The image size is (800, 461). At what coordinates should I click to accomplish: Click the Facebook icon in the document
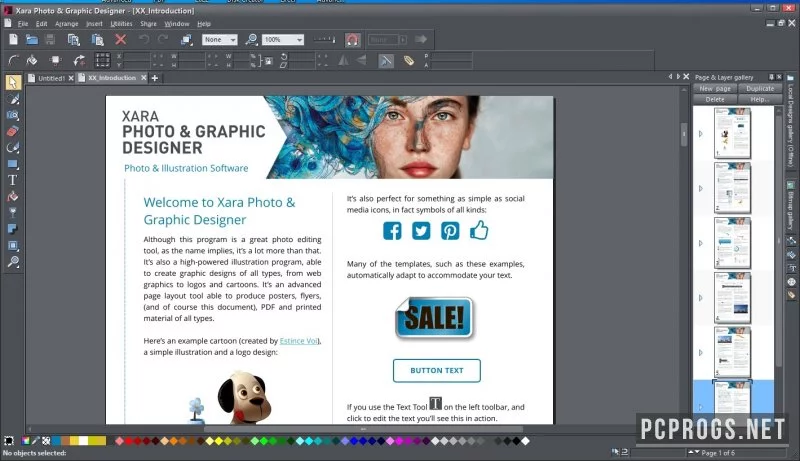coord(392,231)
